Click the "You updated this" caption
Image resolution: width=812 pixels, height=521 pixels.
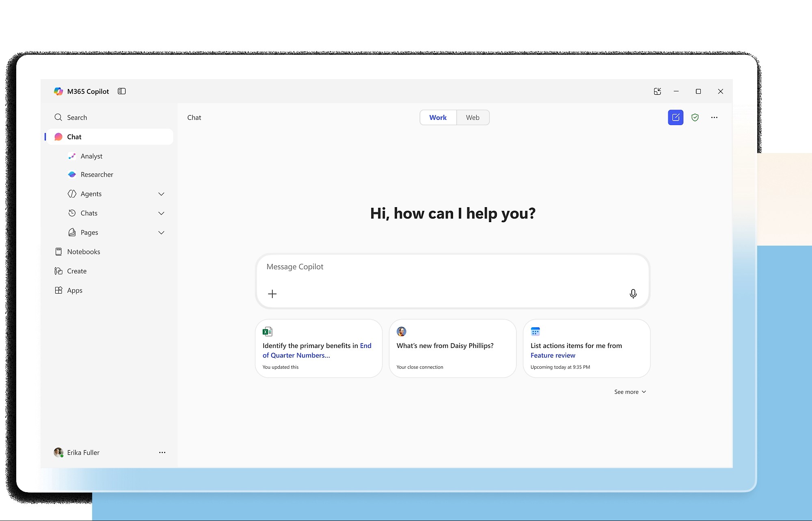coord(281,367)
